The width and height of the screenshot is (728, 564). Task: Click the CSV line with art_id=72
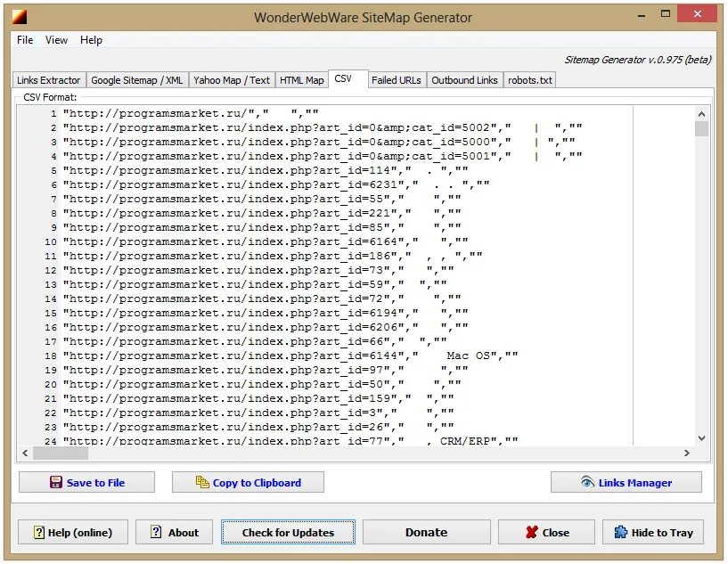262,298
